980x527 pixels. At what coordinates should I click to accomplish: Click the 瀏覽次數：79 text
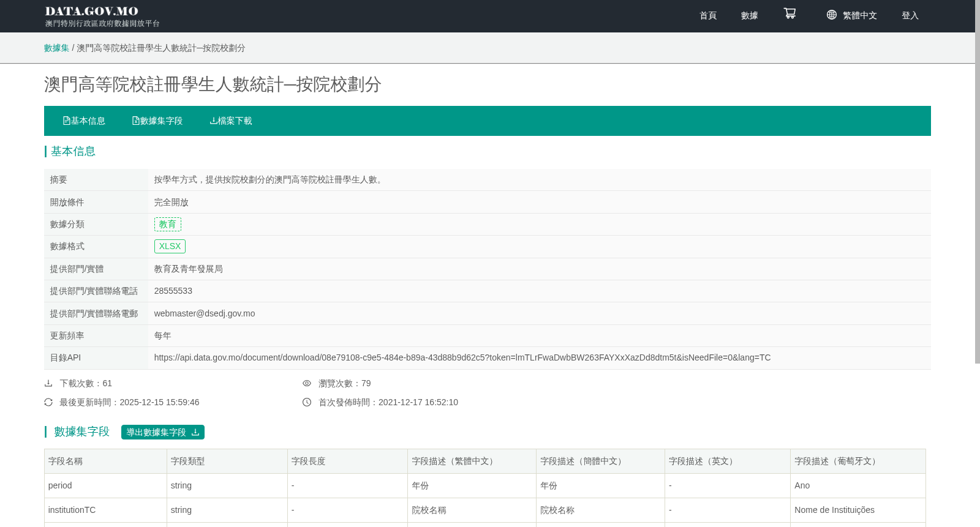click(x=345, y=383)
